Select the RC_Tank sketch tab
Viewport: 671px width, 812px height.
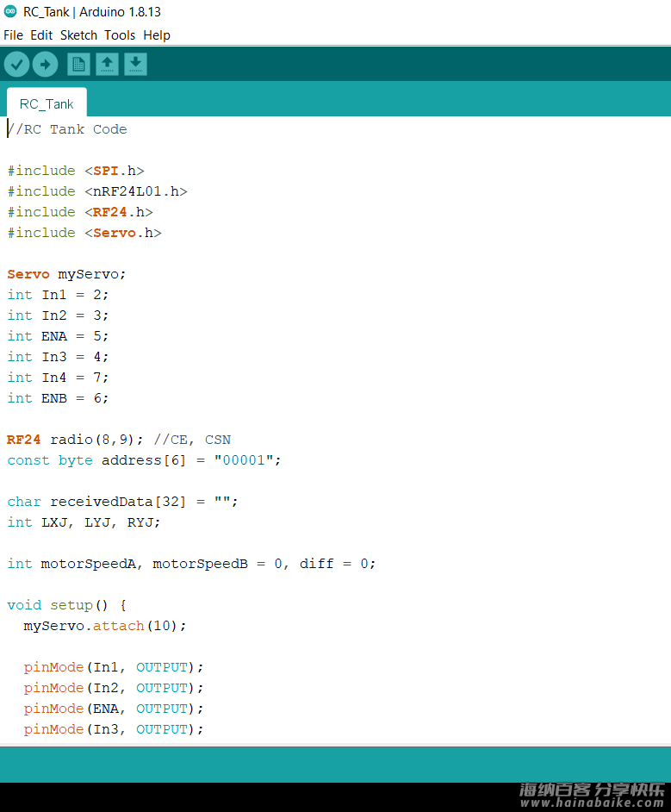(47, 103)
